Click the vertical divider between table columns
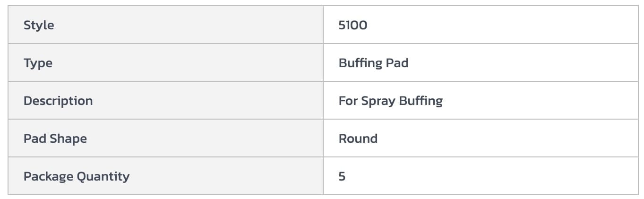Screen dimensions: 644x199 coord(323,101)
